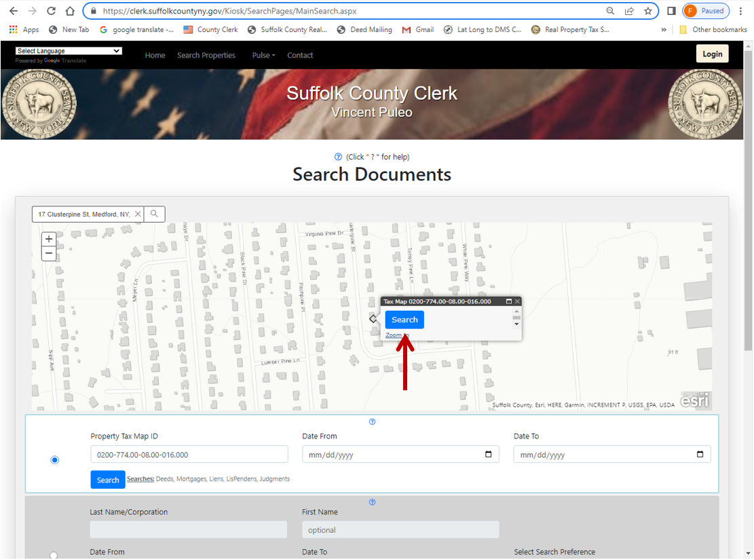754x560 pixels.
Task: Reload the page with the refresh icon
Action: pyautogui.click(x=51, y=11)
